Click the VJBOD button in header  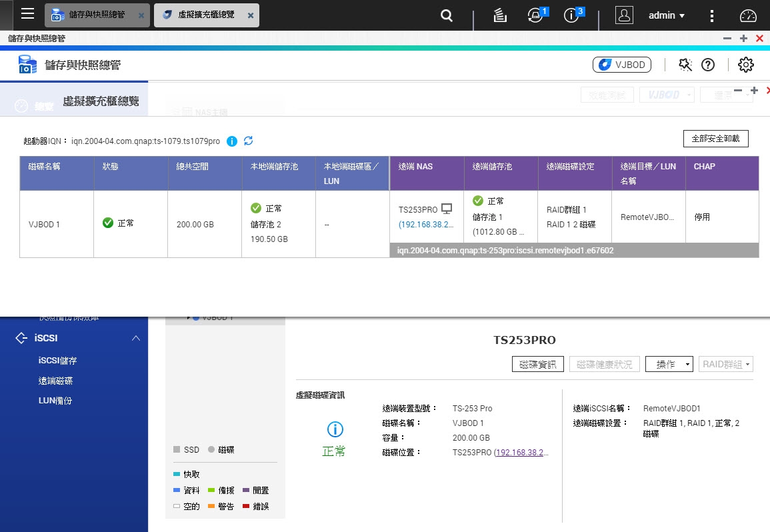[x=622, y=65]
